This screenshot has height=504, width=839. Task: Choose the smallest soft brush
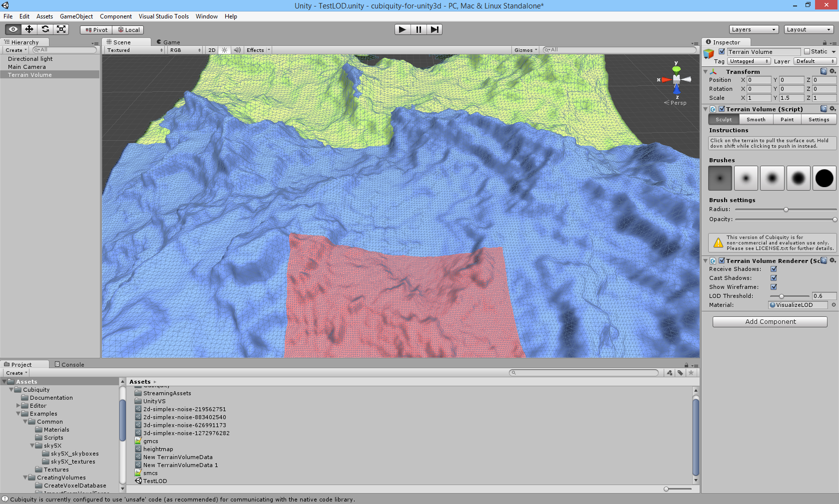(x=720, y=178)
